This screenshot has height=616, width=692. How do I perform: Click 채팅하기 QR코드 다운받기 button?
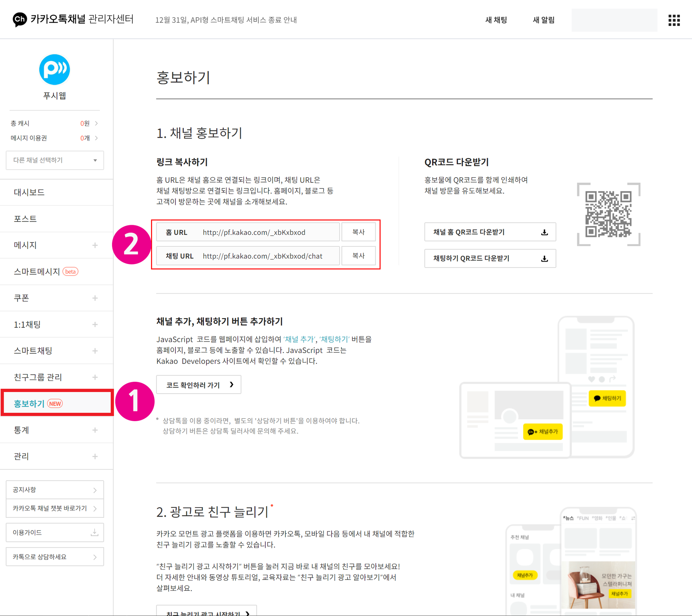pos(490,258)
